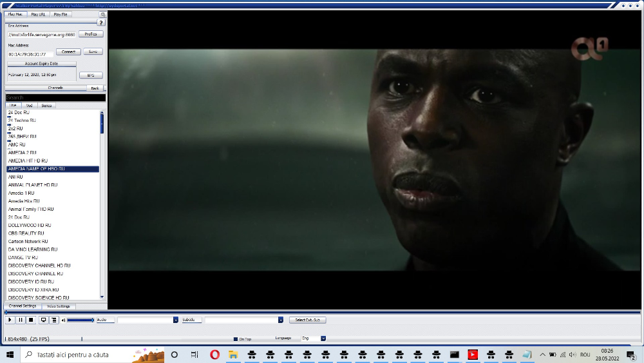Viewport: 644px width, 363px height.
Task: Click into the channel Search box
Action: pos(55,97)
